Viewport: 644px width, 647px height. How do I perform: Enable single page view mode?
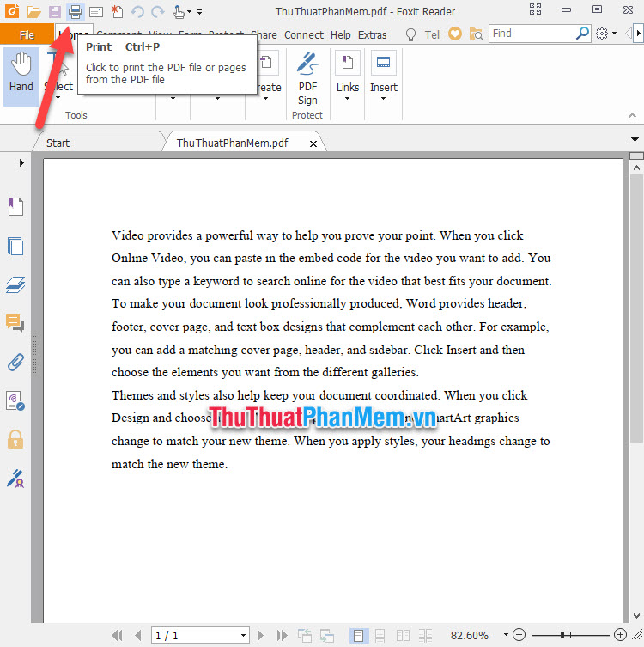point(358,636)
